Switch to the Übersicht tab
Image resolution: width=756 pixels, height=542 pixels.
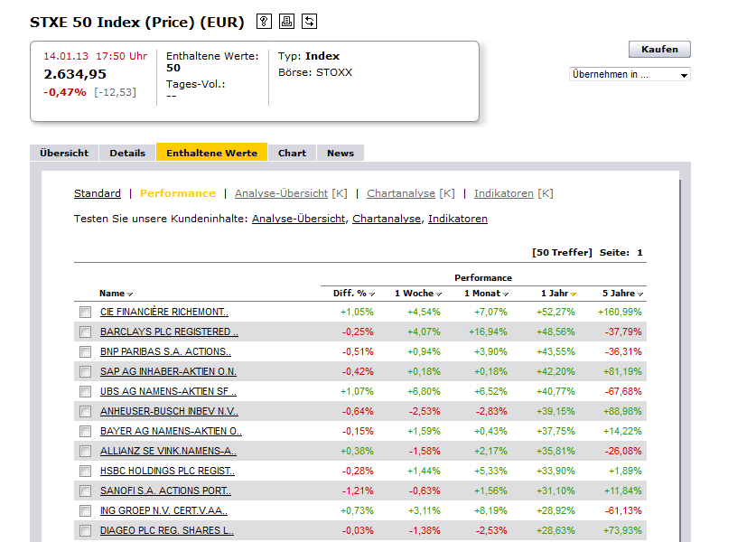(x=64, y=153)
